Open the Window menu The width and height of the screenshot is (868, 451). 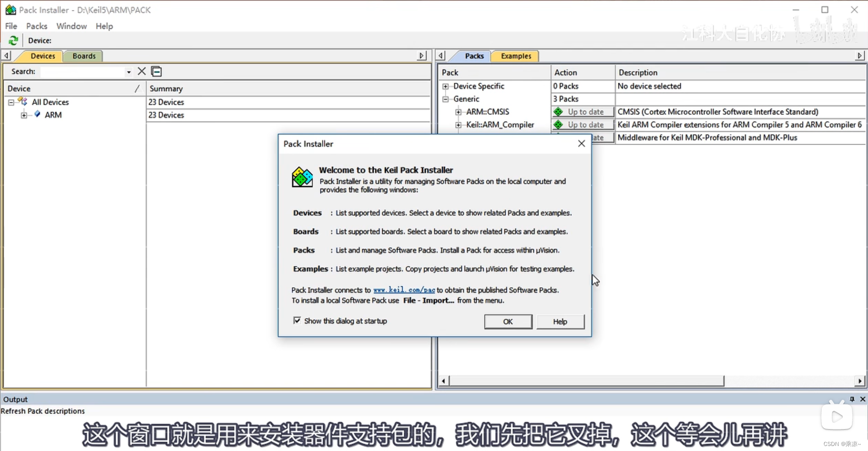tap(71, 26)
